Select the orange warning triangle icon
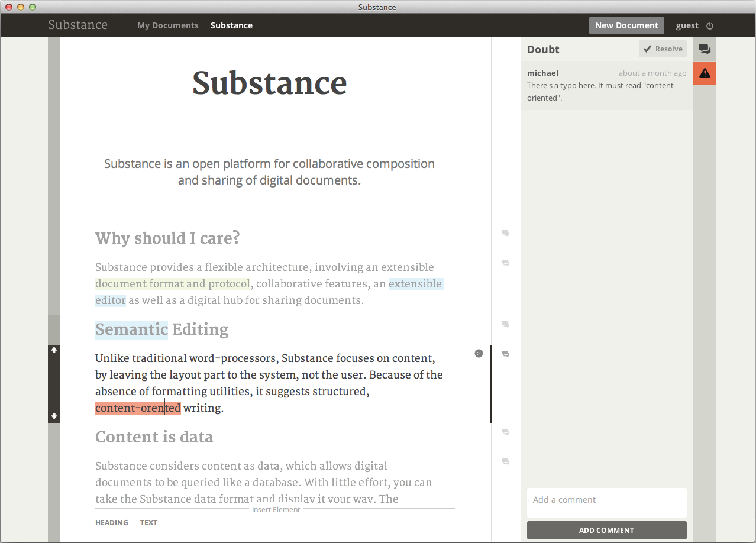The width and height of the screenshot is (756, 543). [x=704, y=73]
